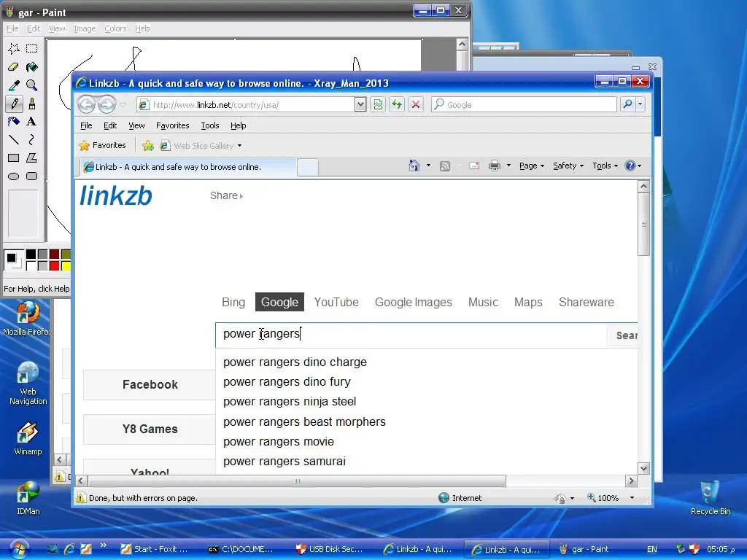Toggle the Compatibility View icon
747x560 pixels.
(x=378, y=104)
